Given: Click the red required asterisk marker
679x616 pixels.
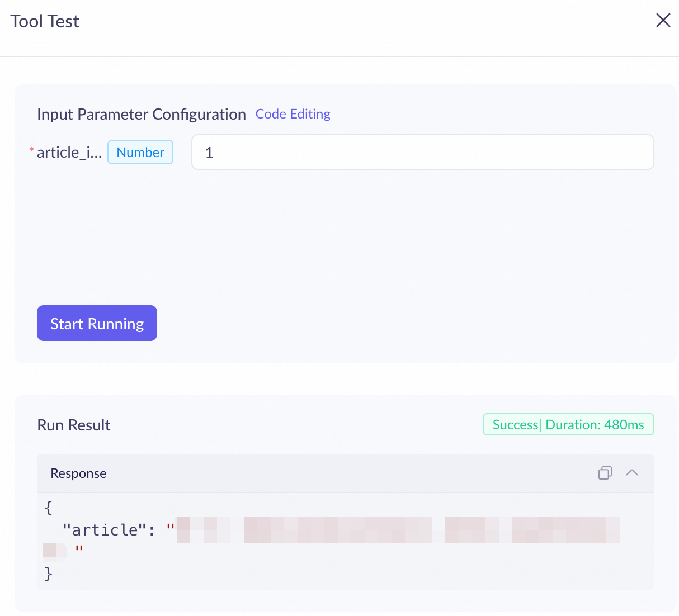Looking at the screenshot, I should (x=32, y=150).
